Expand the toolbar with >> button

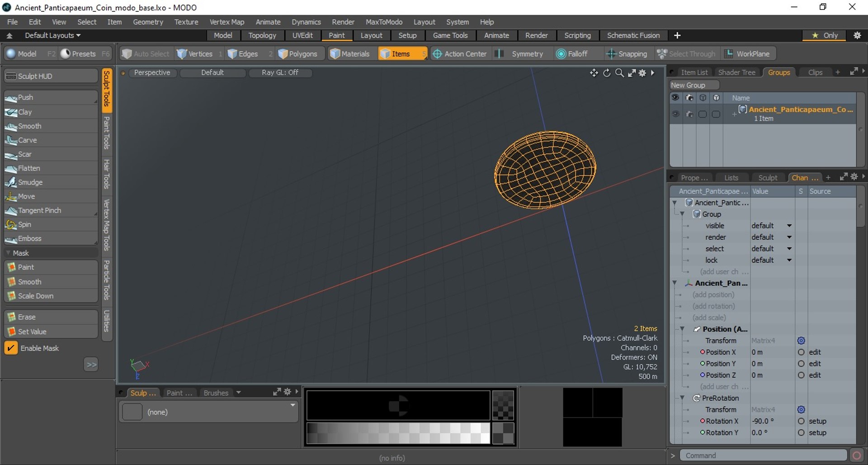tap(91, 364)
